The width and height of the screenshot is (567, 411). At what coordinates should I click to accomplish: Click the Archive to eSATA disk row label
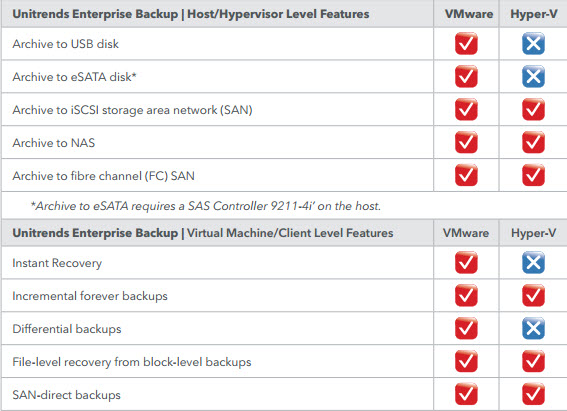(x=74, y=77)
